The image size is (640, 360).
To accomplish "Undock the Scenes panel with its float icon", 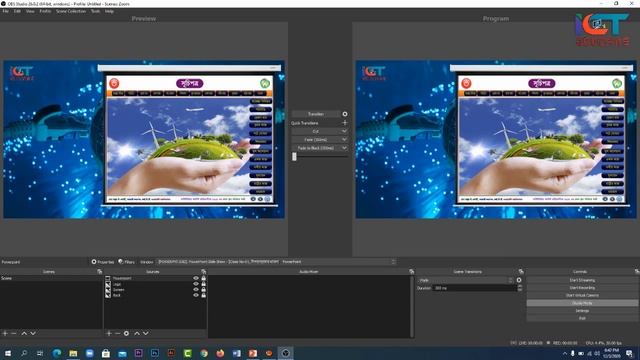I will coord(99,271).
